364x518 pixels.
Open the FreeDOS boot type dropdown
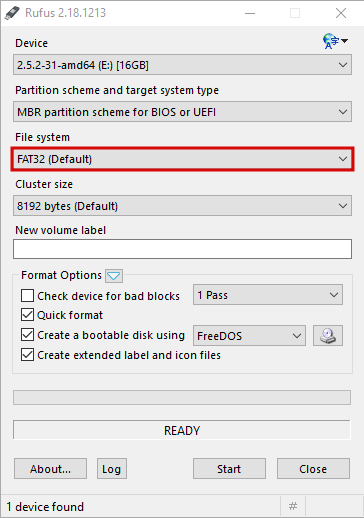249,335
